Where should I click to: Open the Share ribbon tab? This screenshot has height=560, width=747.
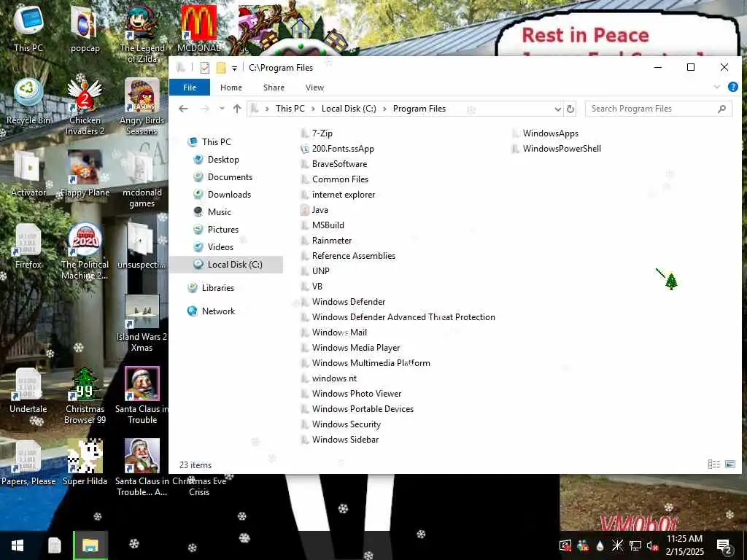point(274,87)
